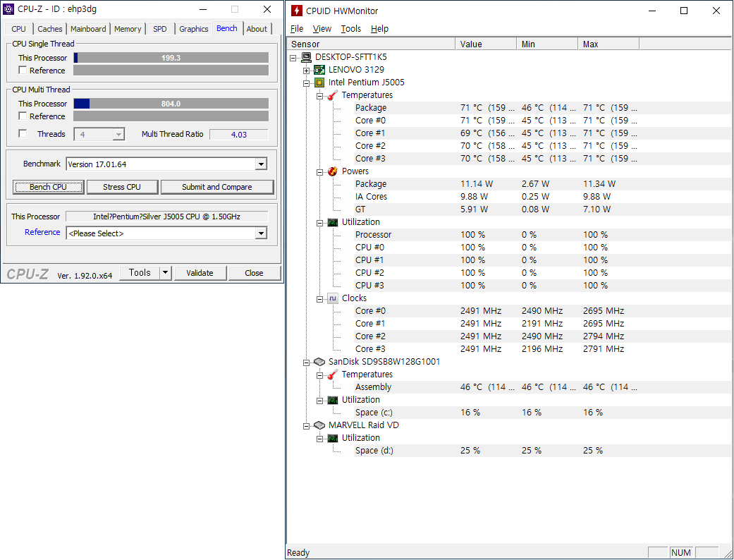Click the single thread score bar 199.3

click(171, 58)
